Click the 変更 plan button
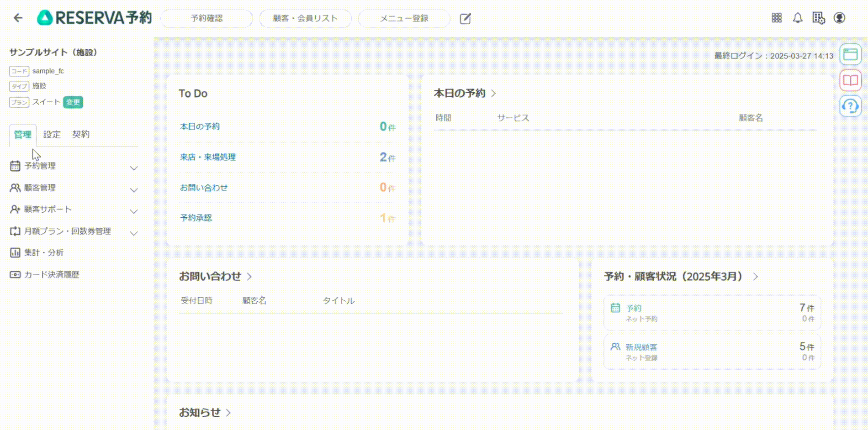 [73, 102]
